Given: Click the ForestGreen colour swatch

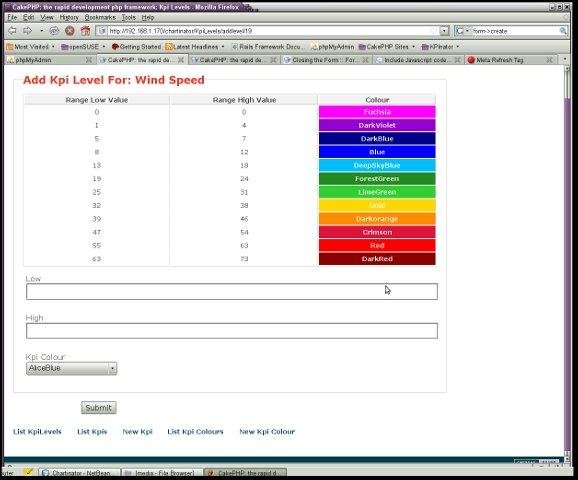Looking at the screenshot, I should (x=377, y=179).
